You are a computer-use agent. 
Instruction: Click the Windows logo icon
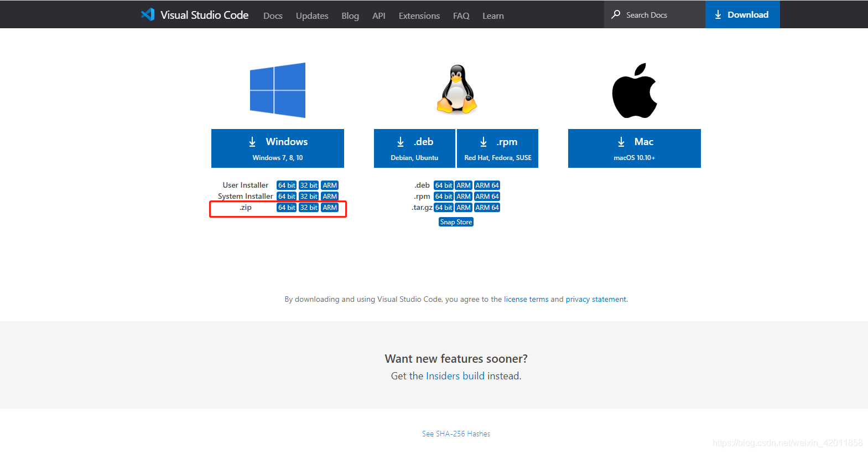tap(278, 90)
